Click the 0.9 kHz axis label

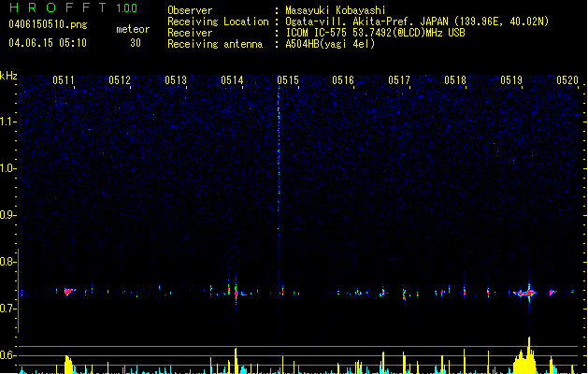pos(7,215)
